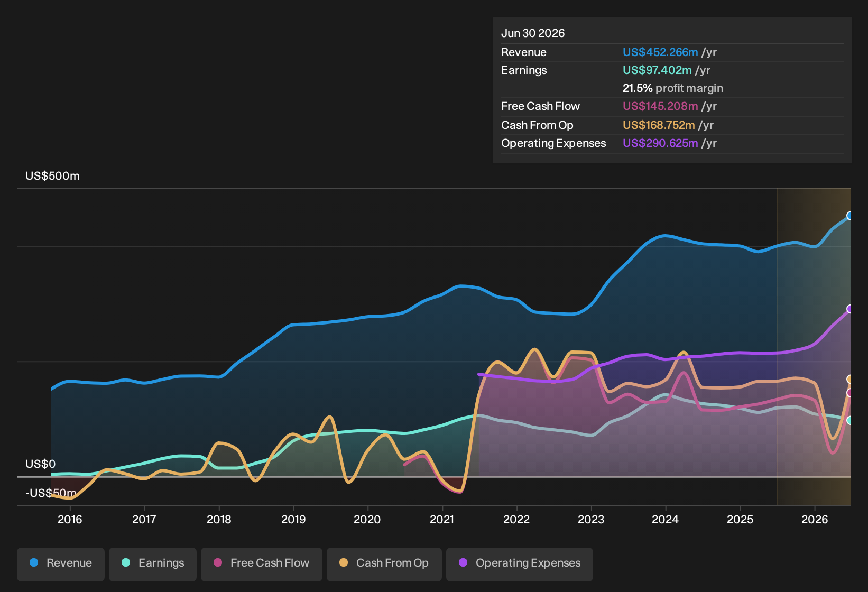Click the blue Revenue endpoint marker
The width and height of the screenshot is (868, 592).
[x=850, y=216]
